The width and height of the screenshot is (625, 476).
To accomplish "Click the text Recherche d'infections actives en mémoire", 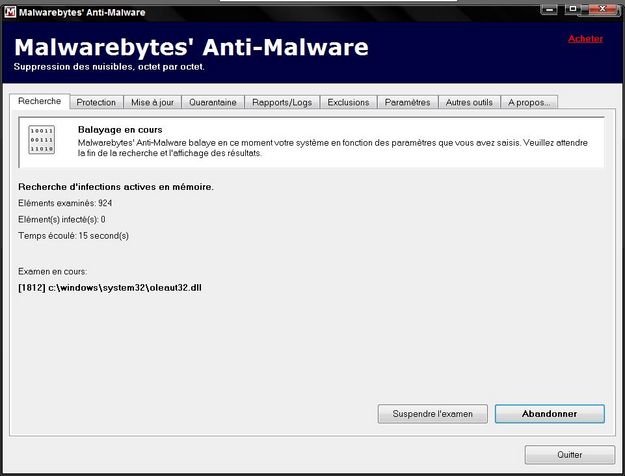I will pyautogui.click(x=116, y=187).
